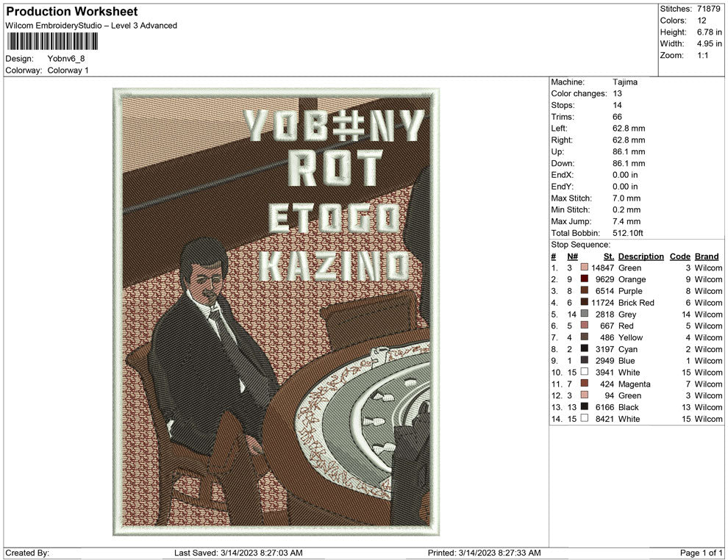The width and height of the screenshot is (728, 560).
Task: Click stitch count 14847 in stop sequence
Action: pyautogui.click(x=603, y=268)
